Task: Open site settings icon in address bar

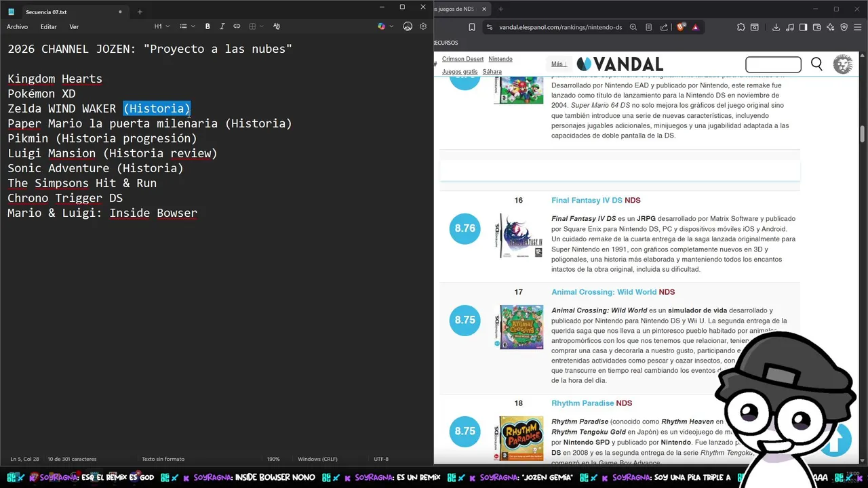Action: tap(489, 27)
